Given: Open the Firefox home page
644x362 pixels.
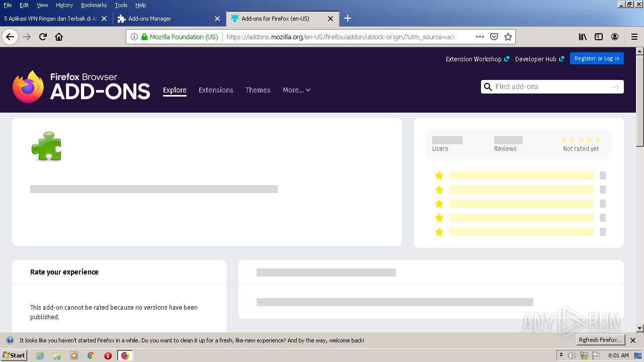Looking at the screenshot, I should (x=59, y=37).
